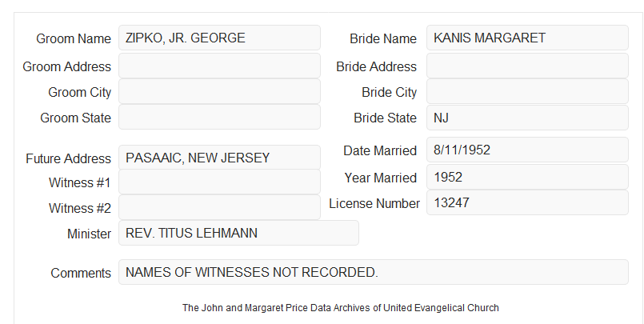The width and height of the screenshot is (644, 324).
Task: Focus the Minister field REV. TITUS LEHMANN
Action: 238,233
